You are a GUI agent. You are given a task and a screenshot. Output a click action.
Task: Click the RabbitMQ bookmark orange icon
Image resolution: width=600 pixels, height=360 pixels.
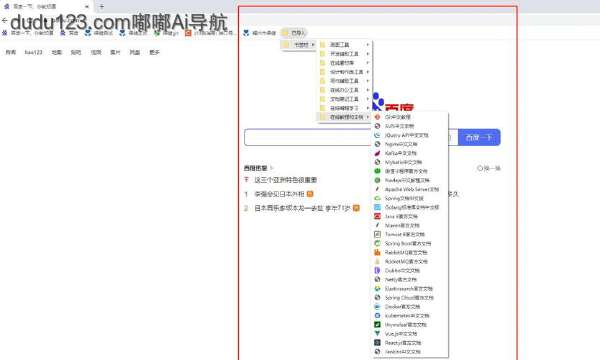[377, 252]
